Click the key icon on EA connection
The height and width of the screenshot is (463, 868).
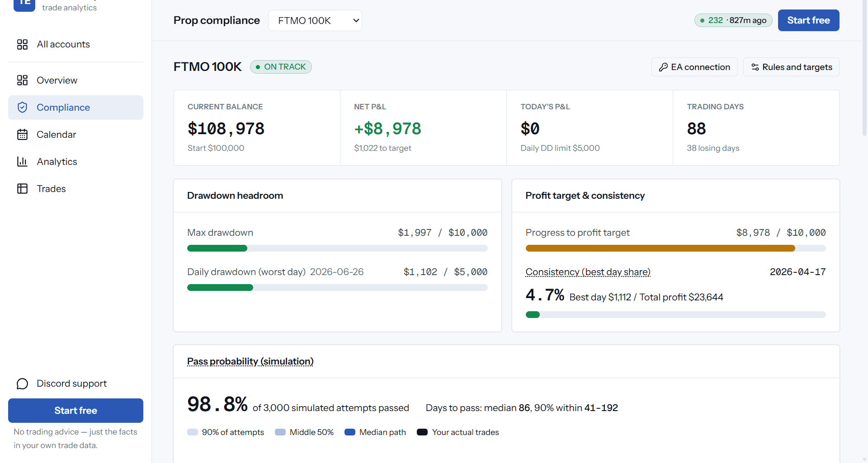click(x=663, y=67)
